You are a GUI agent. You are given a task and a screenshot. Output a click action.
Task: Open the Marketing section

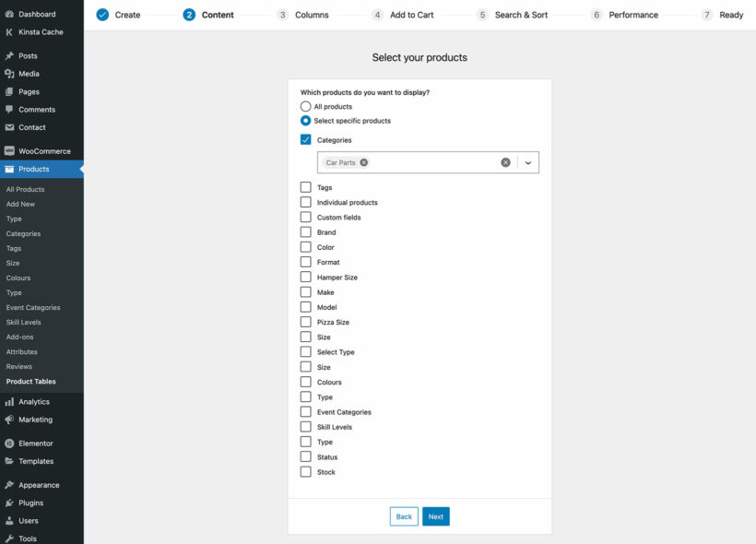(36, 420)
